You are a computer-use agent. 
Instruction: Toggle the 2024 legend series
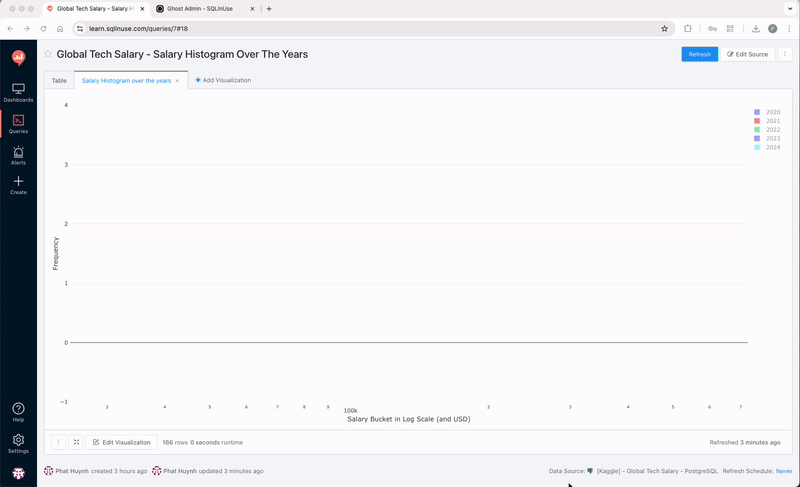click(767, 147)
